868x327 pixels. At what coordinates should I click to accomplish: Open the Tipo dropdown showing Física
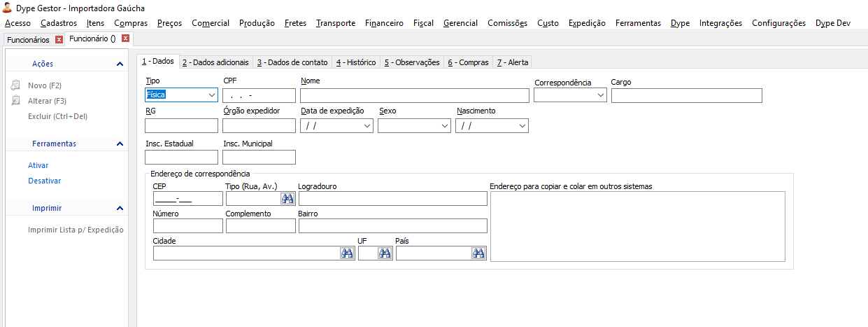pyautogui.click(x=212, y=95)
